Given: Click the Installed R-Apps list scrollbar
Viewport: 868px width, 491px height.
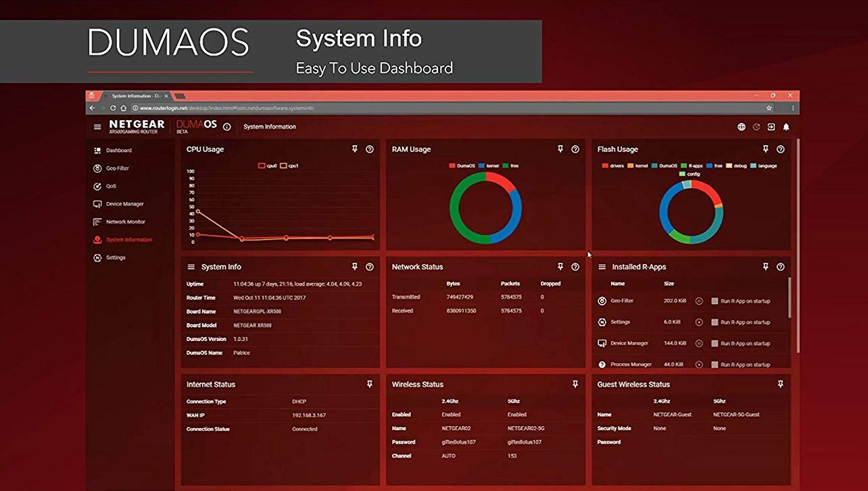Looking at the screenshot, I should coord(790,298).
